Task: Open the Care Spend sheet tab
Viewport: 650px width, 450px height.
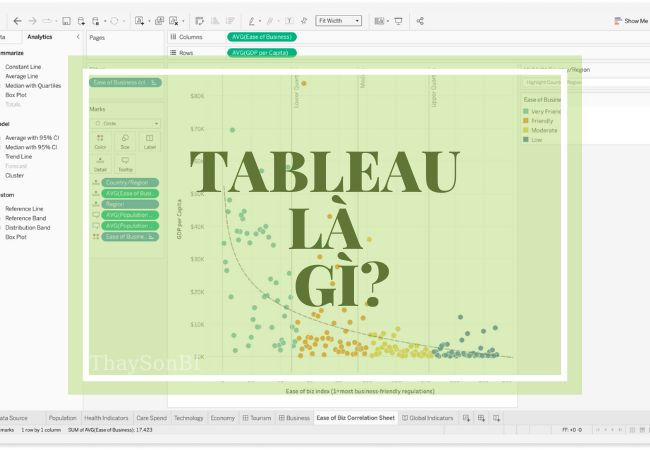Action: (151, 418)
